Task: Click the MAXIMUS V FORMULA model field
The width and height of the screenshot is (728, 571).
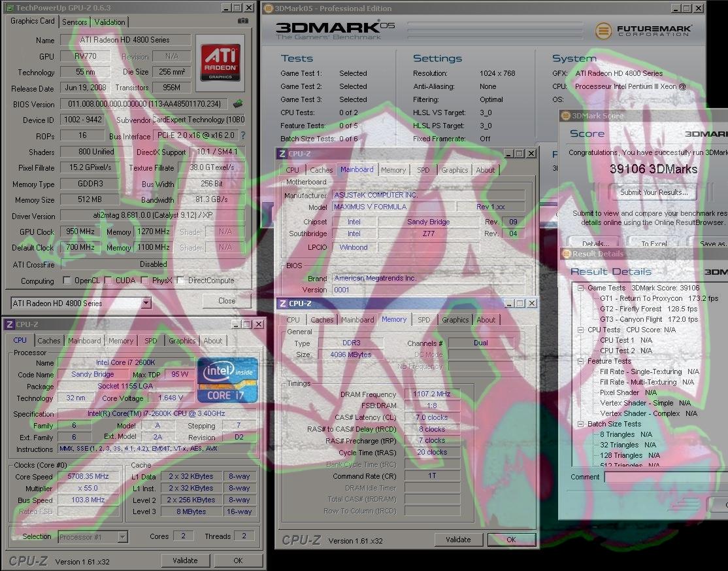Action: tap(393, 207)
